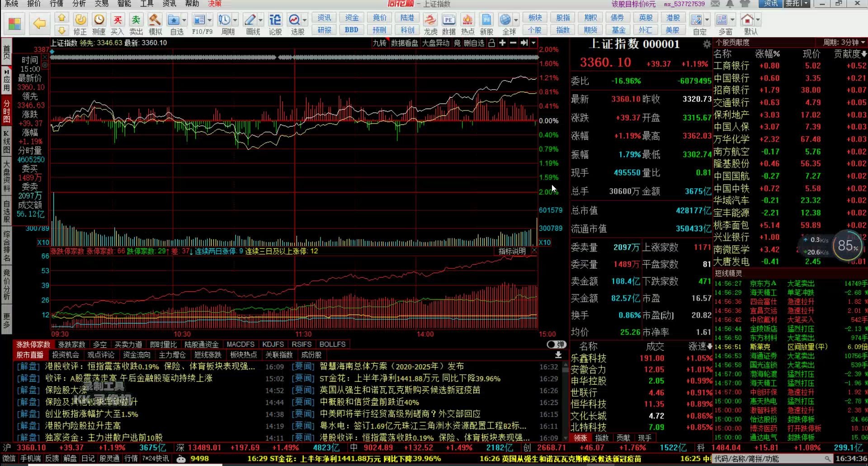Click the minus icon on chart toolbar
The height and width of the screenshot is (466, 868).
pyautogui.click(x=513, y=43)
